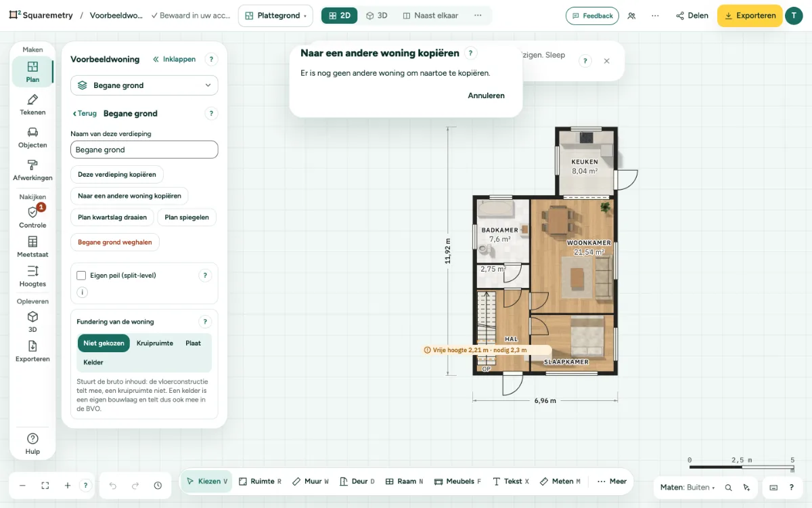
Task: Click Begane grond weghalen
Action: tap(115, 242)
